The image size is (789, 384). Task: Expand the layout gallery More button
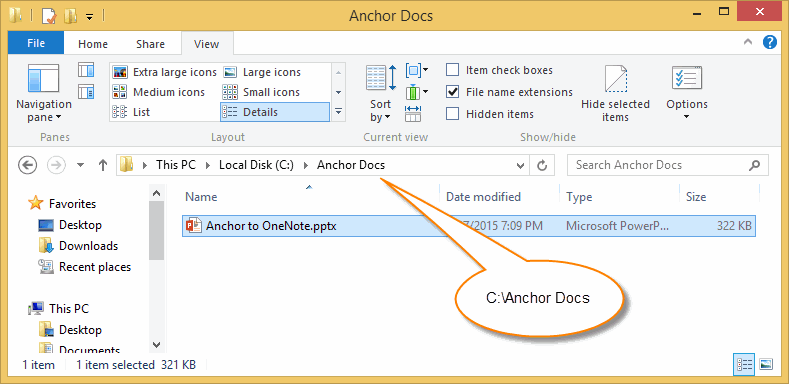(x=339, y=112)
